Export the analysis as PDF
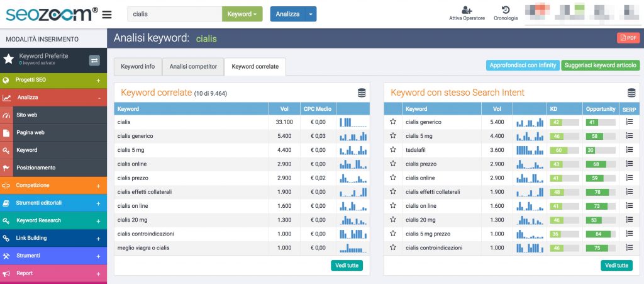 coord(628,38)
